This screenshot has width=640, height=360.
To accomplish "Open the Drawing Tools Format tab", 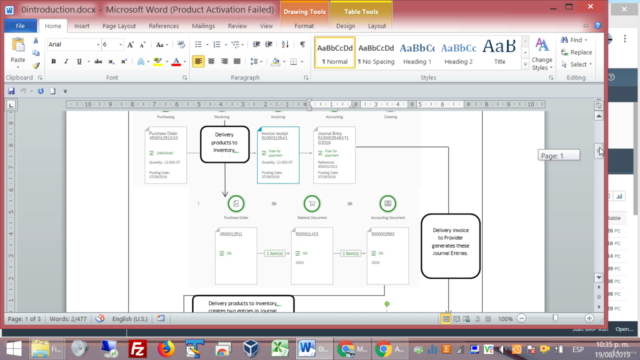I will pyautogui.click(x=304, y=26).
